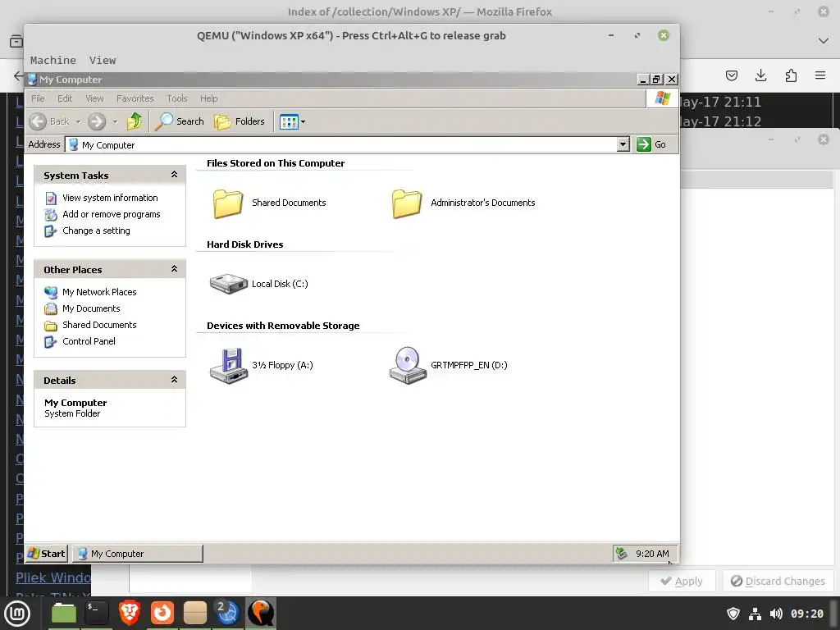This screenshot has height=630, width=840.
Task: Click Add or remove programs link
Action: [112, 214]
